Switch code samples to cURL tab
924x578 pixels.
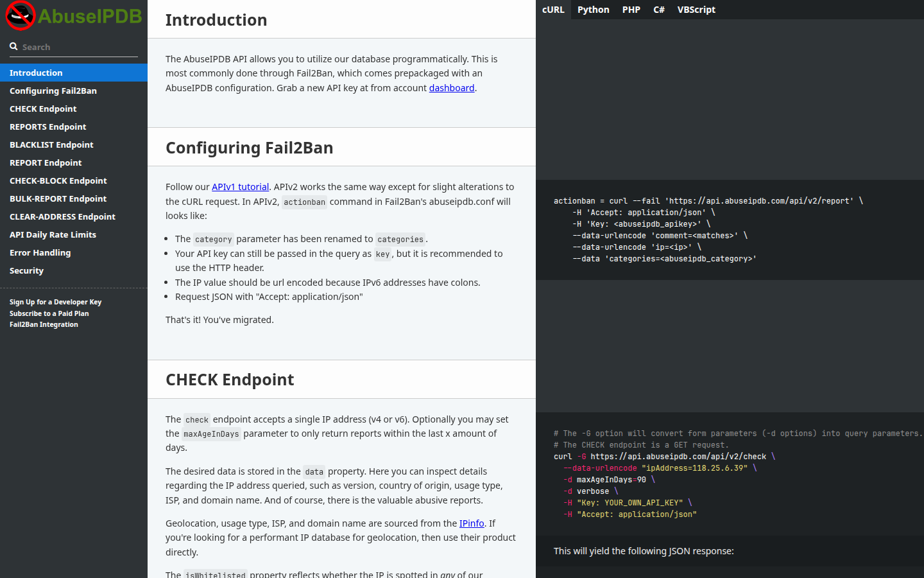[x=553, y=10]
